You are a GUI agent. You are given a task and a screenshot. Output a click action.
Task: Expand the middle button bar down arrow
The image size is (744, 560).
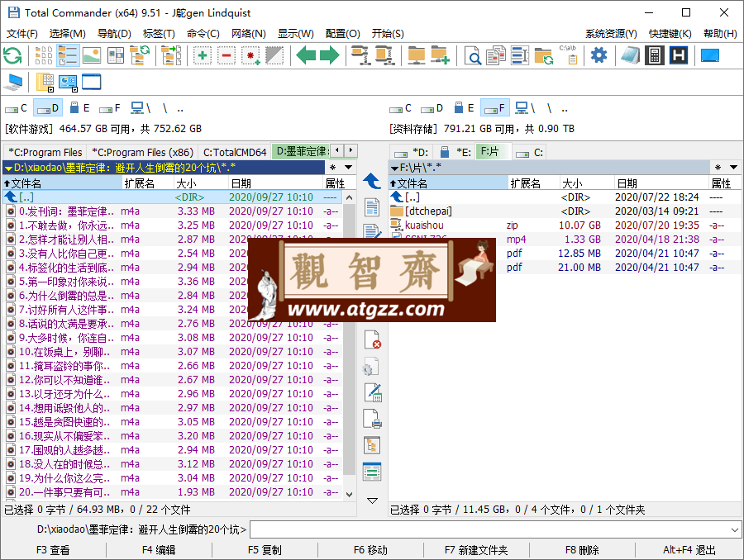[x=373, y=501]
